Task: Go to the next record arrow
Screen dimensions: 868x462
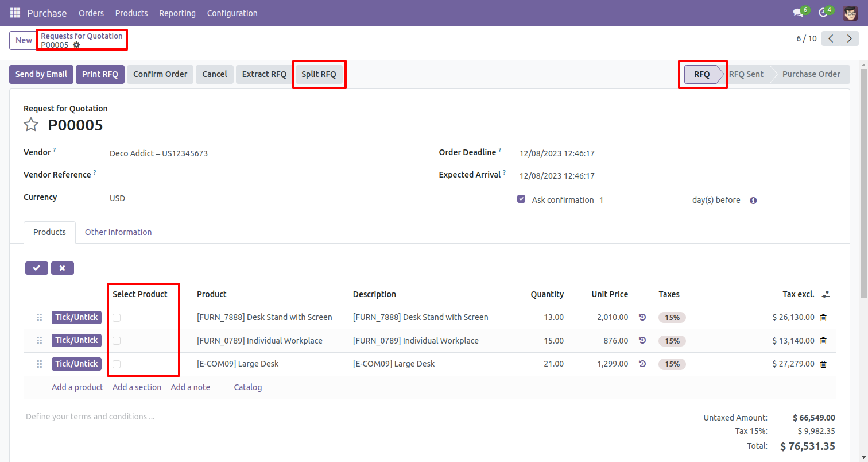Action: pos(849,38)
